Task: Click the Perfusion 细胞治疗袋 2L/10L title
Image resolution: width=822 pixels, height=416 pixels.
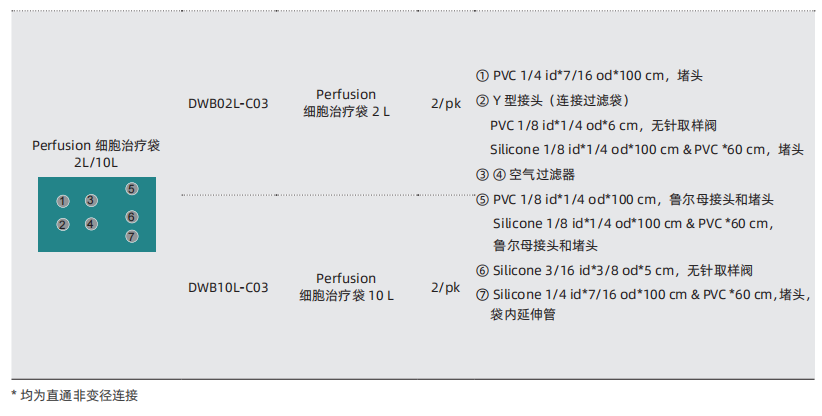Action: click(96, 154)
